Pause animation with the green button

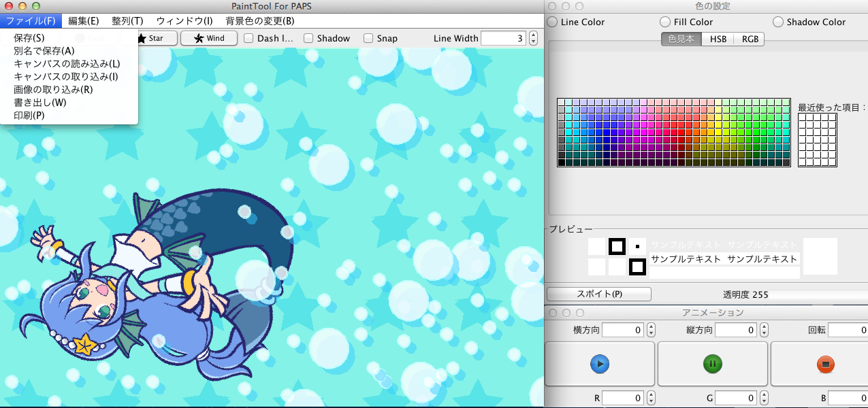coord(712,364)
